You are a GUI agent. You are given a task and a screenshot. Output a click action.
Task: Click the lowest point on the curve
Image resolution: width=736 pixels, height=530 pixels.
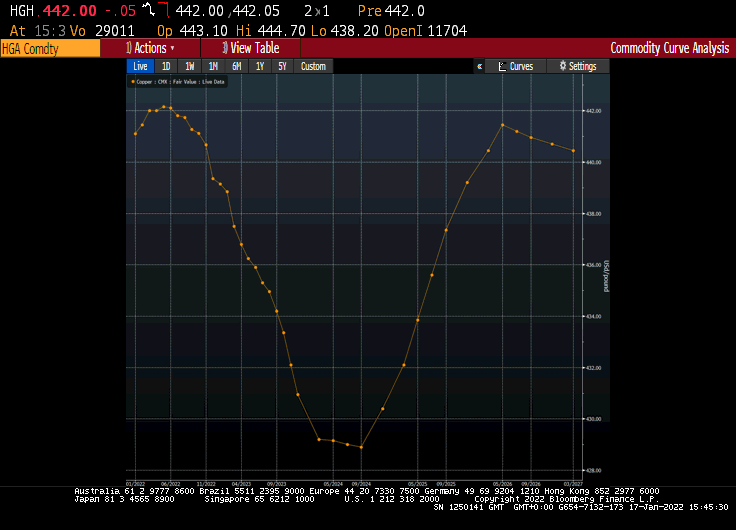(361, 447)
